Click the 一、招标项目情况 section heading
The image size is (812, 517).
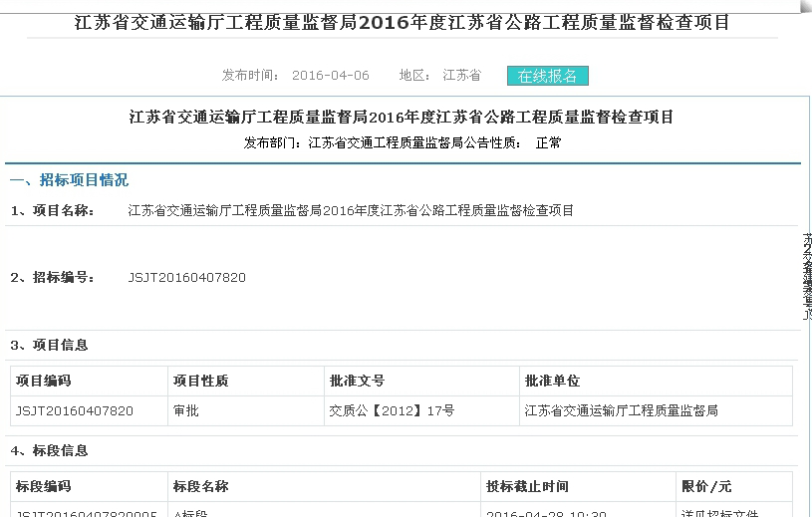coord(69,180)
